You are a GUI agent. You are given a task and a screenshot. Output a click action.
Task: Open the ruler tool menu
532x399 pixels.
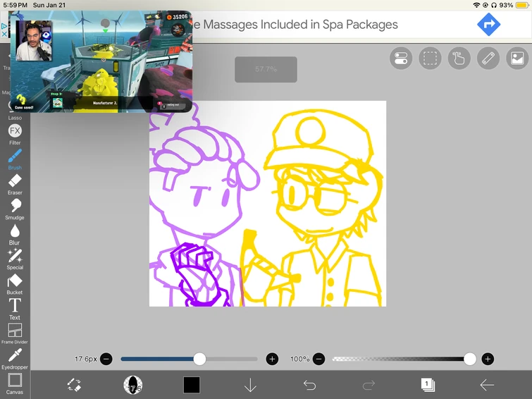click(488, 58)
